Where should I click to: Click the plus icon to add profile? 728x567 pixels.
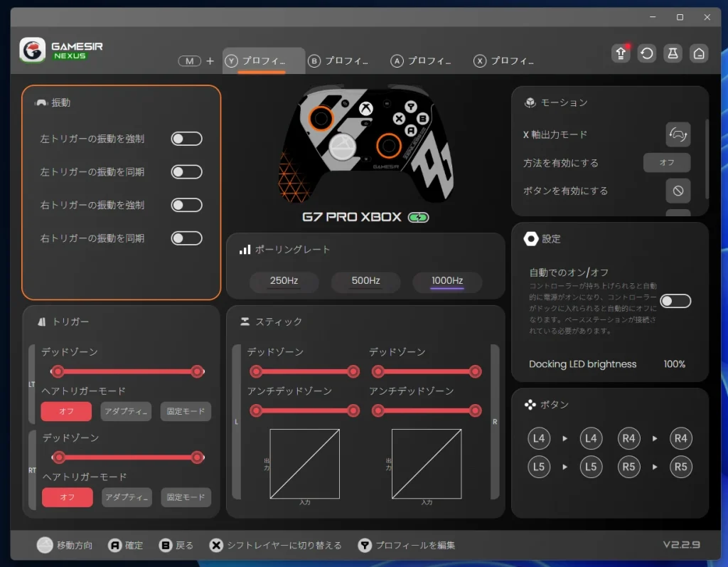(x=210, y=61)
